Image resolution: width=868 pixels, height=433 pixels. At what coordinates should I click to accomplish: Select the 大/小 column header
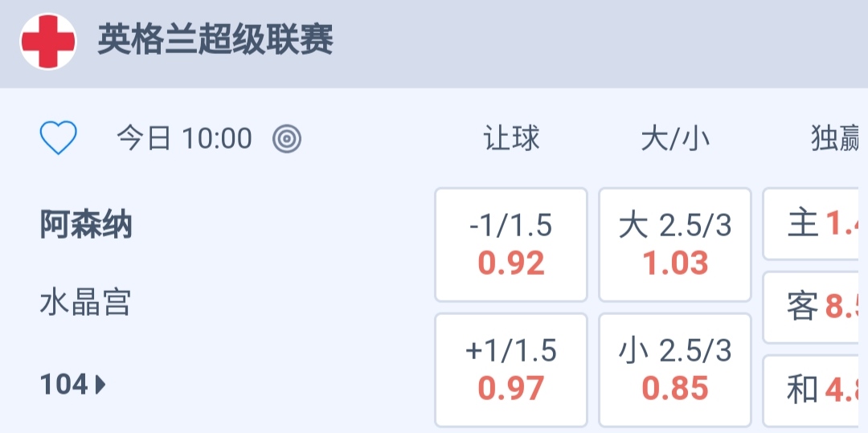coord(675,139)
